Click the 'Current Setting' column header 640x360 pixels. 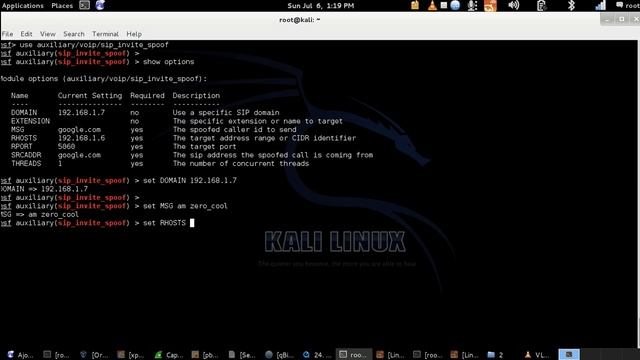pyautogui.click(x=90, y=96)
